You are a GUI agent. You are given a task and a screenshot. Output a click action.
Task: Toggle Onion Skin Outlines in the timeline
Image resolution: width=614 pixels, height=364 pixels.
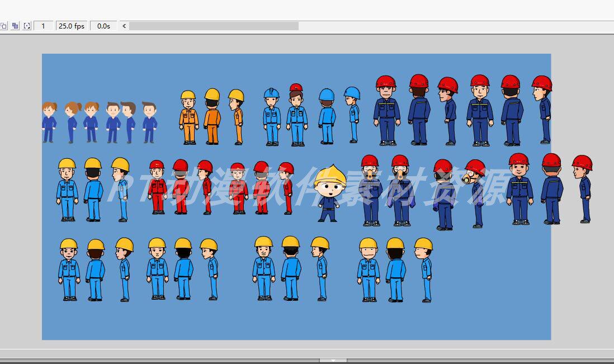[3, 26]
